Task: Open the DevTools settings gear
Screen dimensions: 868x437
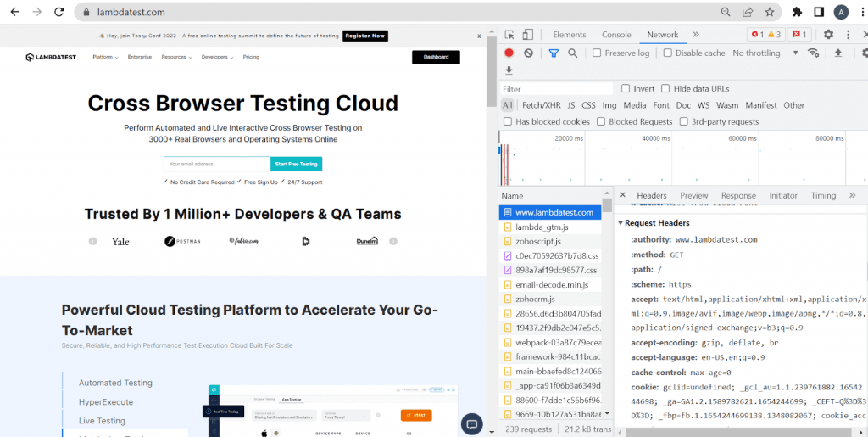Action: pyautogui.click(x=828, y=35)
